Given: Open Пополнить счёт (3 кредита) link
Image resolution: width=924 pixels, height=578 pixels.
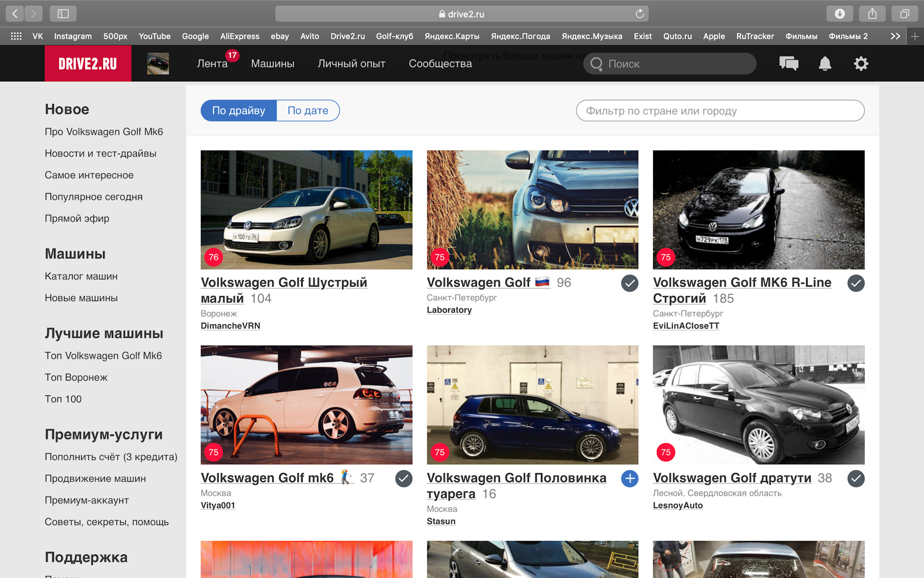Looking at the screenshot, I should (111, 457).
